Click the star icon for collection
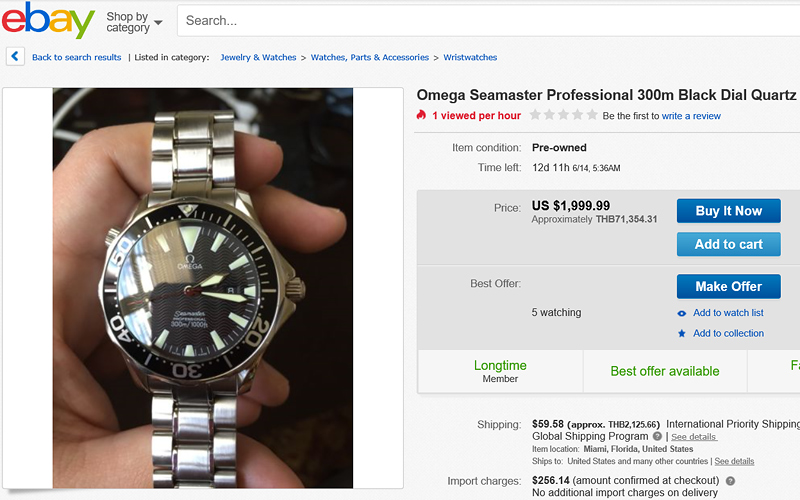The width and height of the screenshot is (800, 500). pos(682,333)
